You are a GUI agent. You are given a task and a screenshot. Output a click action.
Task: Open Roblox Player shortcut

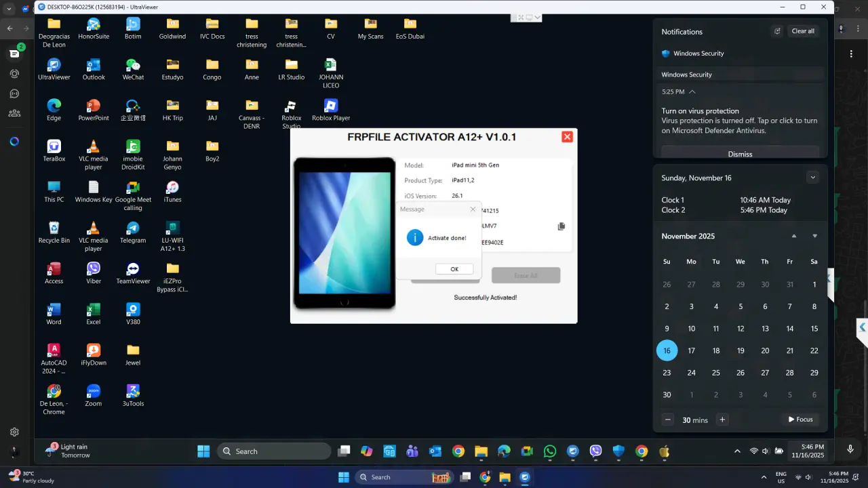tap(331, 110)
